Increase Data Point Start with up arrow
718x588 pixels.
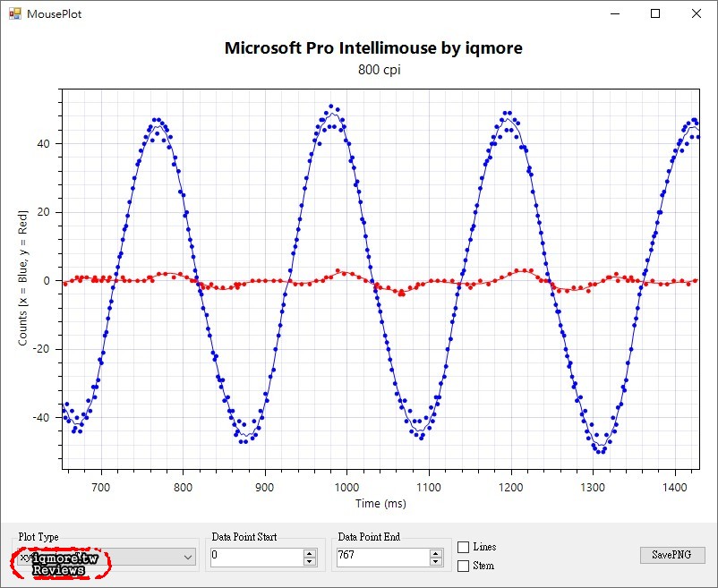tap(310, 553)
